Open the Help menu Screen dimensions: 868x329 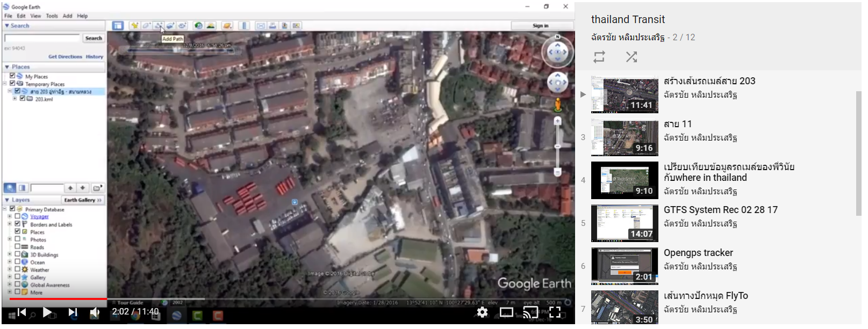point(82,16)
